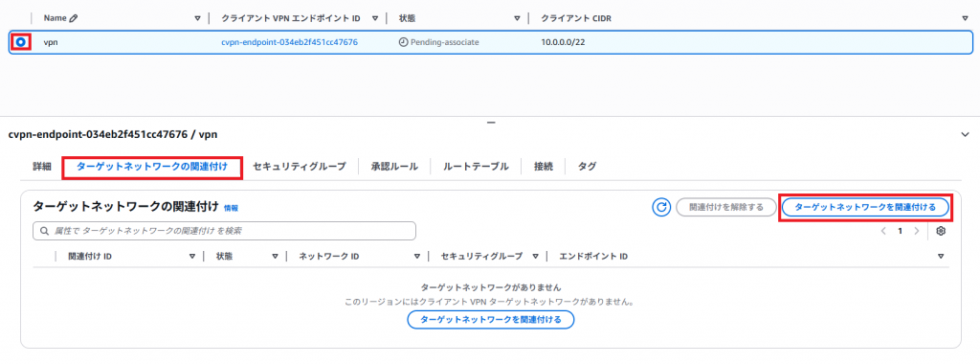Switch to the 詳細 tab
Image resolution: width=980 pixels, height=364 pixels.
tap(42, 167)
